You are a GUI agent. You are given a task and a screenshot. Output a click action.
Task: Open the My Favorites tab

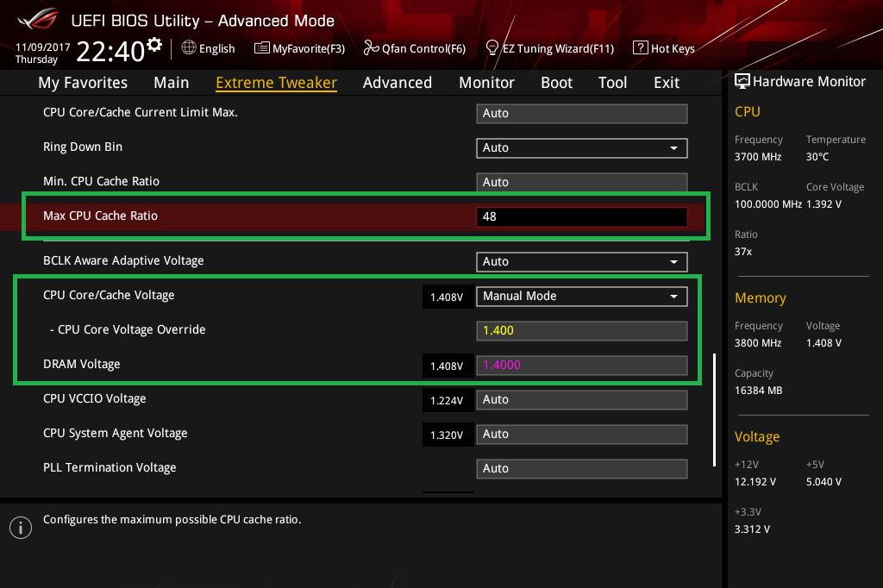[x=83, y=83]
